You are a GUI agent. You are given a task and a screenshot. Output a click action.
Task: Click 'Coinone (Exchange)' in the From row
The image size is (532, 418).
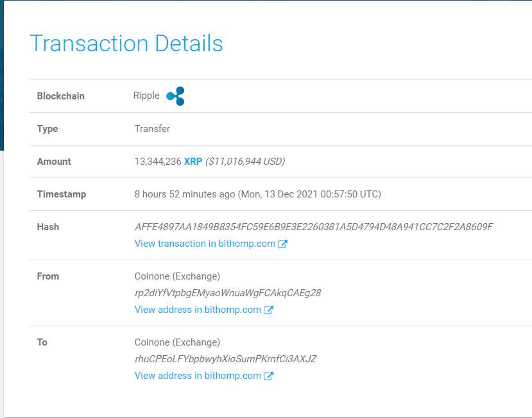(177, 276)
